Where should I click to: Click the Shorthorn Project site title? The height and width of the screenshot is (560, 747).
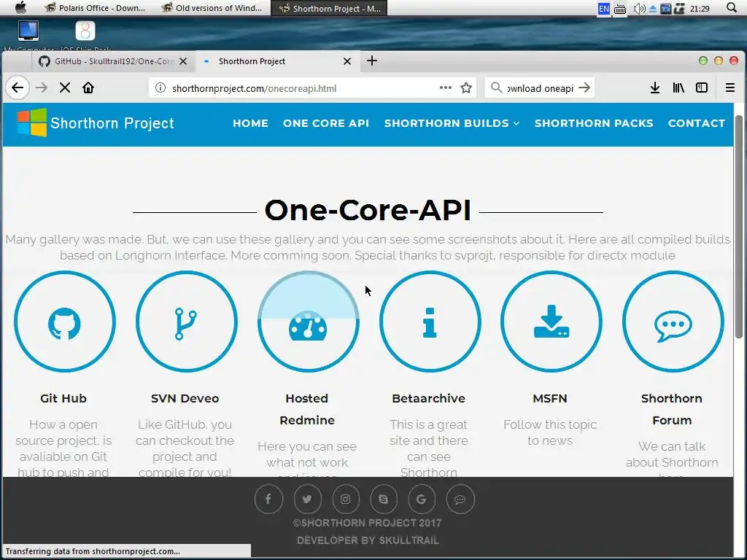(112, 122)
